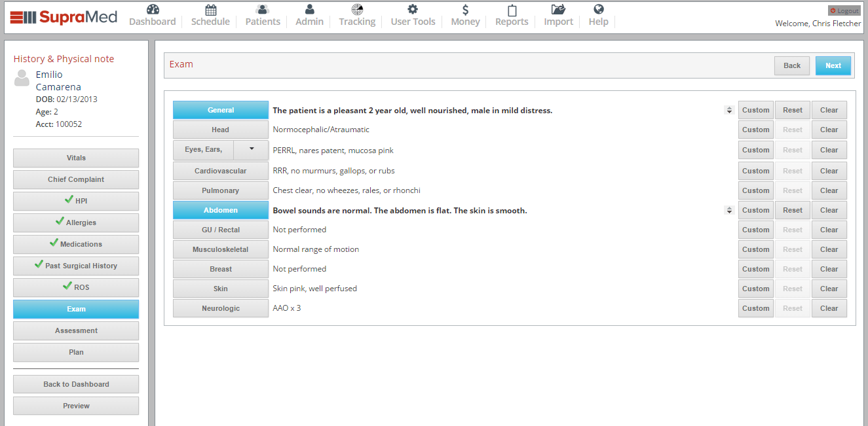The width and height of the screenshot is (868, 426).
Task: Click the General exam findings text
Action: [412, 111]
